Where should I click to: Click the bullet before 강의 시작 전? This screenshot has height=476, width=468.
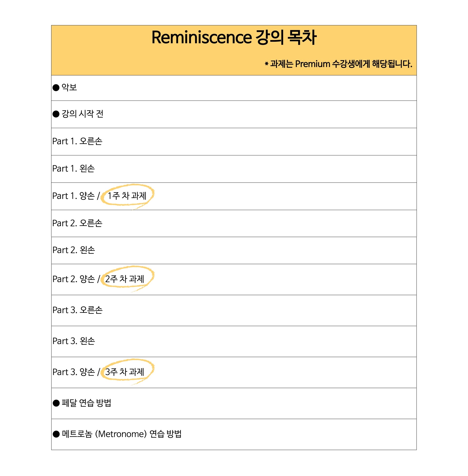56,114
